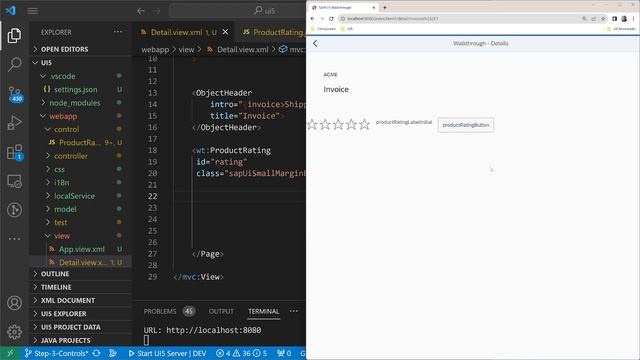640x360 pixels.
Task: Navigate back in Walkthrough Details page
Action: pos(315,43)
